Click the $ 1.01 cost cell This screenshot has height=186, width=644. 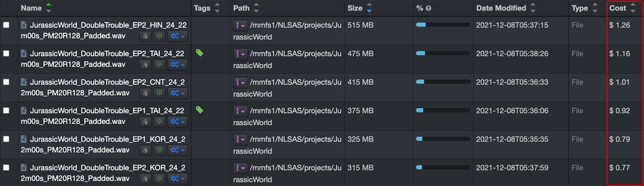pyautogui.click(x=619, y=82)
